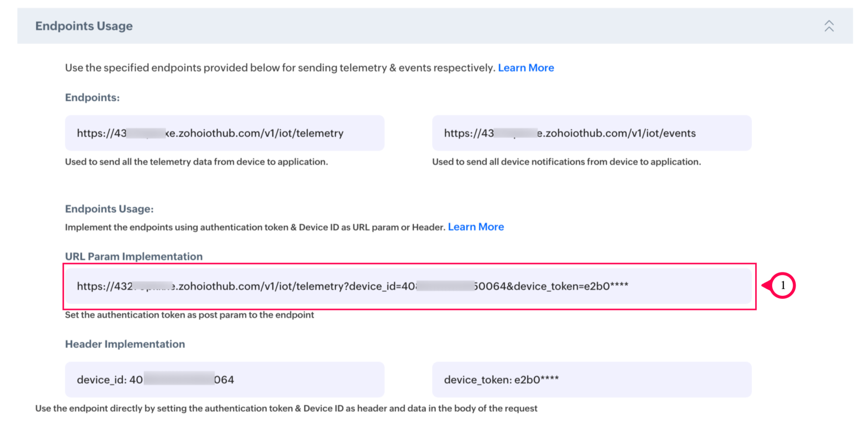Click the Header Implementation heading
The image size is (868, 446).
tap(125, 344)
